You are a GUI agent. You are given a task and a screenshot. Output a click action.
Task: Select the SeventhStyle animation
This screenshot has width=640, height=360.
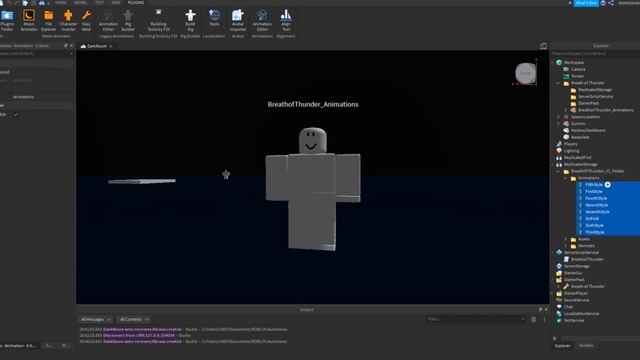point(597,212)
